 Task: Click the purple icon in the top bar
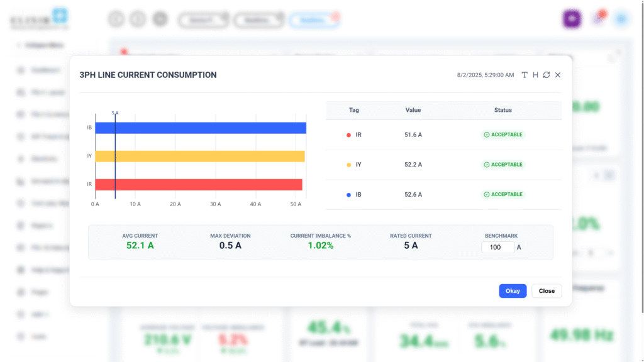(x=571, y=19)
